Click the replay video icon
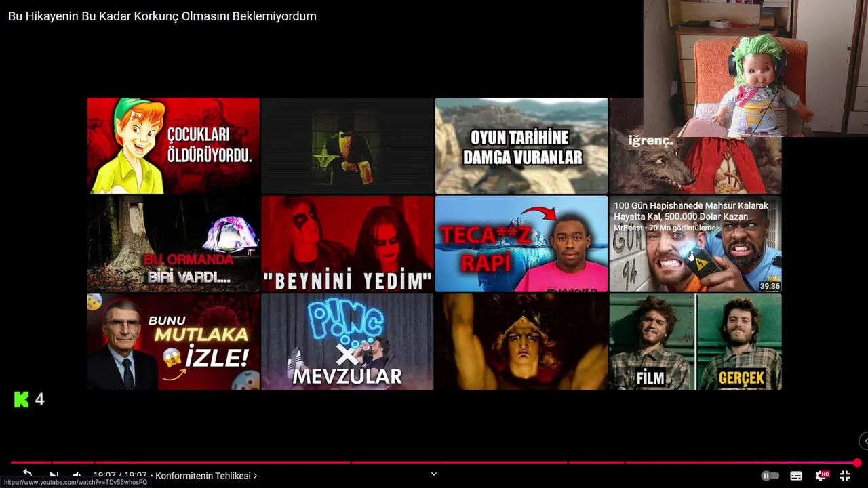 27,474
